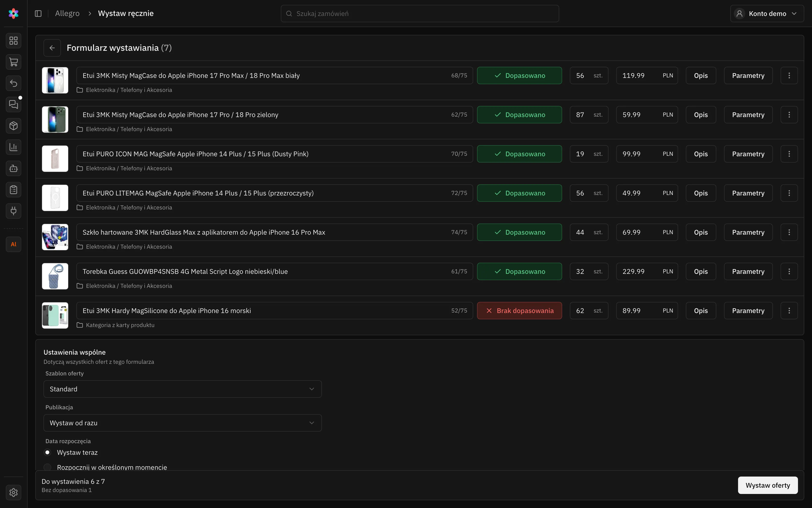
Task: Click the colorful app logo
Action: pyautogui.click(x=14, y=14)
